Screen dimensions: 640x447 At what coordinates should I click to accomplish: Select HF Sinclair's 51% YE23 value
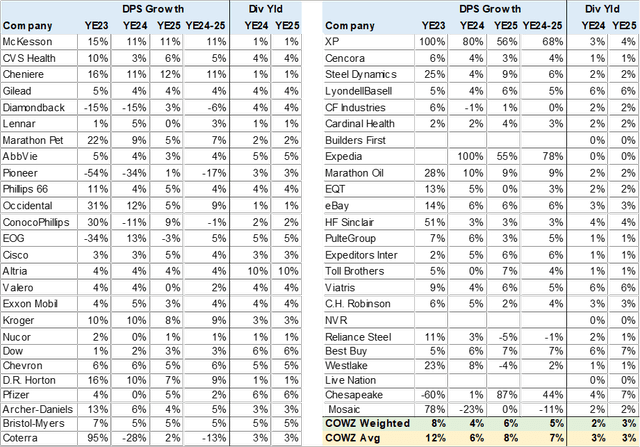coord(434,222)
